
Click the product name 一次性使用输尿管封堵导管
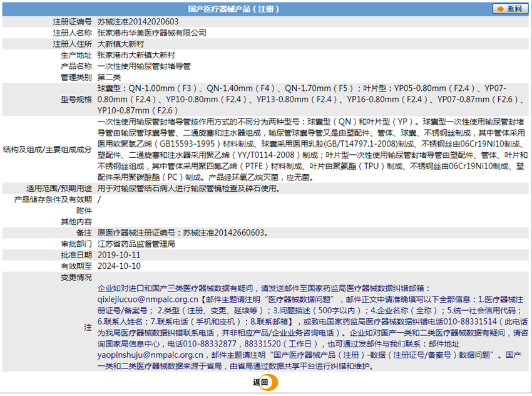(144, 66)
